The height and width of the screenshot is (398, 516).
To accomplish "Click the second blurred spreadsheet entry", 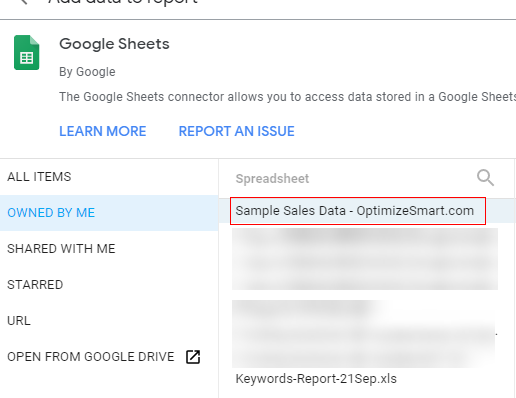I will pos(363,334).
